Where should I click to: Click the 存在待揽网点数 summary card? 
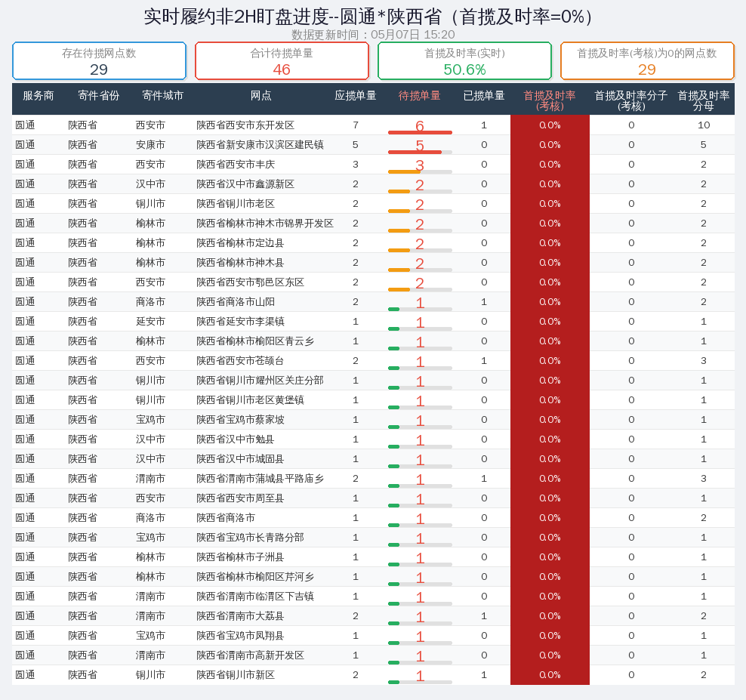tap(99, 61)
